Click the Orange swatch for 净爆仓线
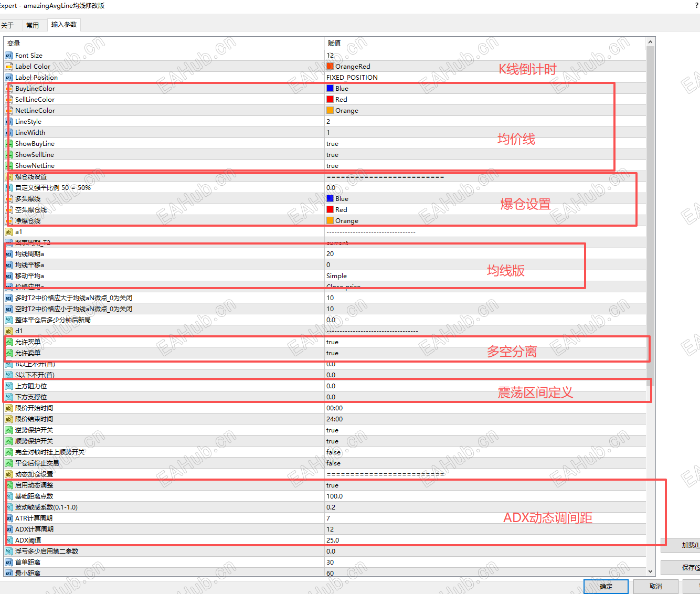This screenshot has width=700, height=594. tap(330, 221)
